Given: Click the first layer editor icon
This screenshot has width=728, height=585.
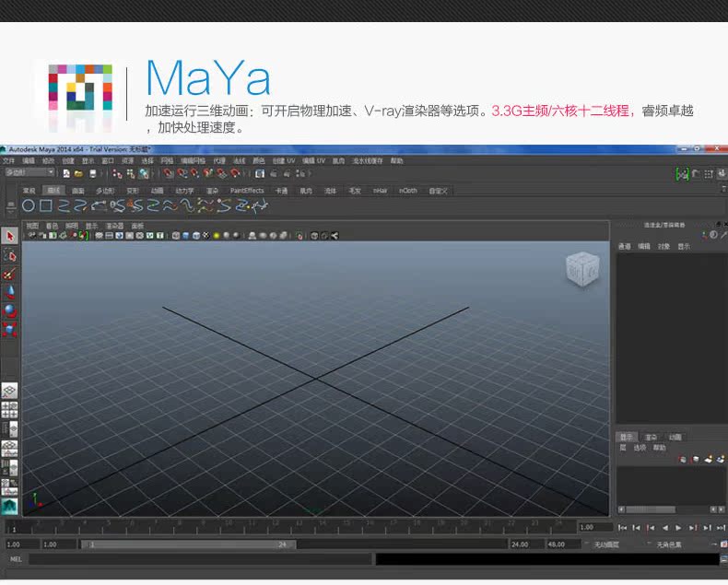Looking at the screenshot, I should [683, 460].
